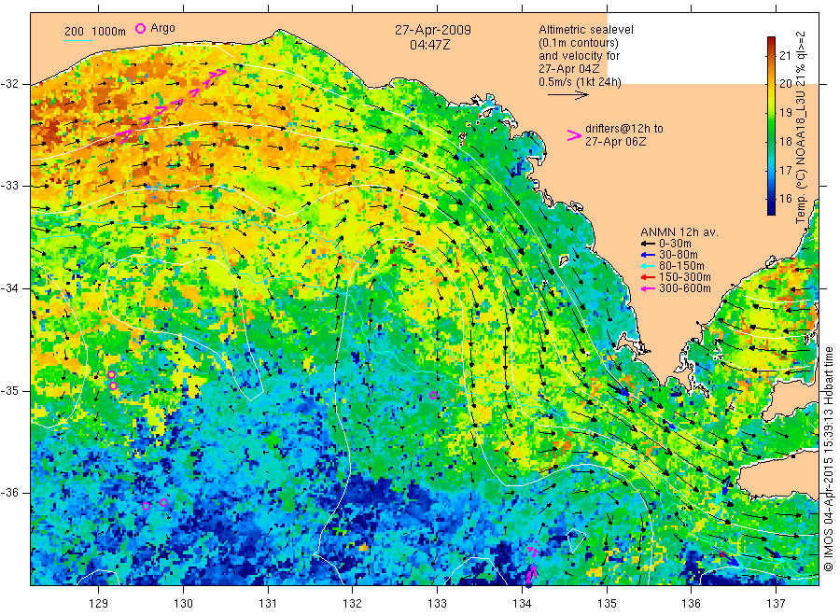Click the longitude label "135"

(x=607, y=604)
